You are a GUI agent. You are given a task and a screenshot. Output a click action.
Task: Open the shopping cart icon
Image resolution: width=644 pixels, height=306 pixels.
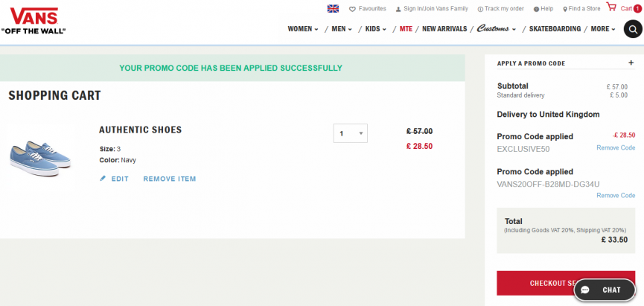[x=611, y=7]
